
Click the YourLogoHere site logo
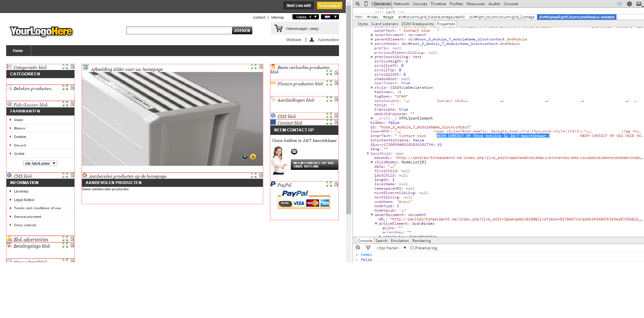pos(41,31)
